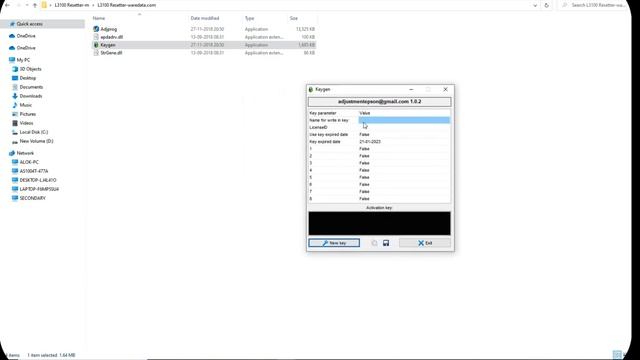Open My PC in the navigation pane

pos(23,60)
